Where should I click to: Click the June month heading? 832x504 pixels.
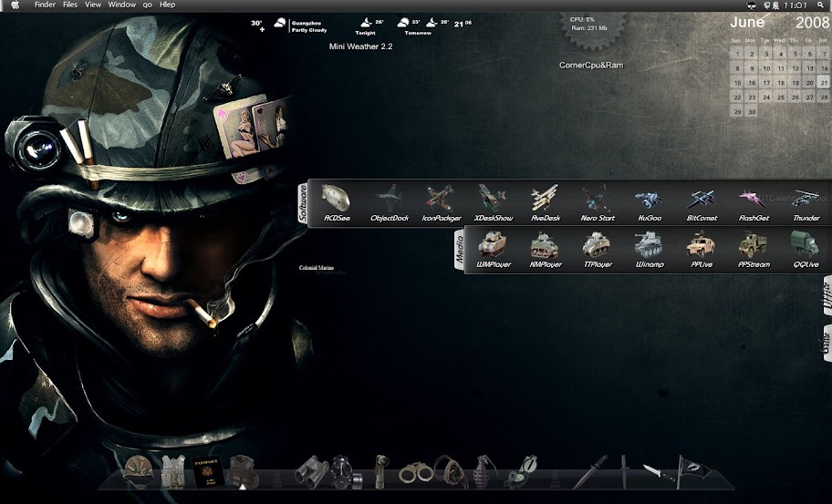point(747,22)
